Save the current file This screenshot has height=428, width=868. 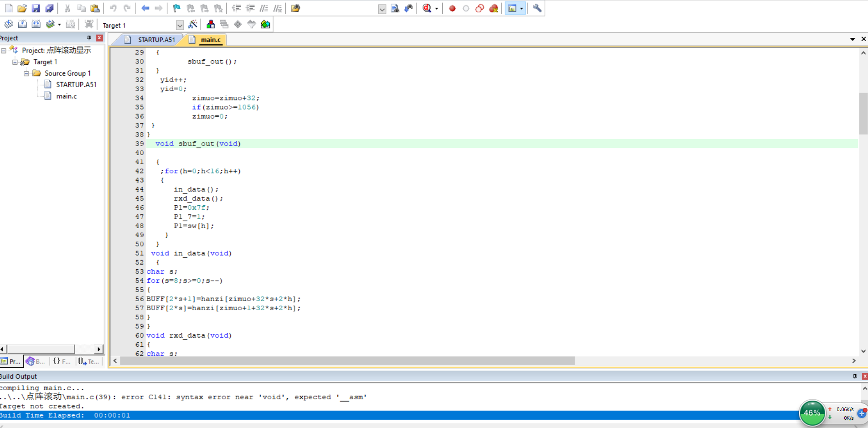coord(36,8)
